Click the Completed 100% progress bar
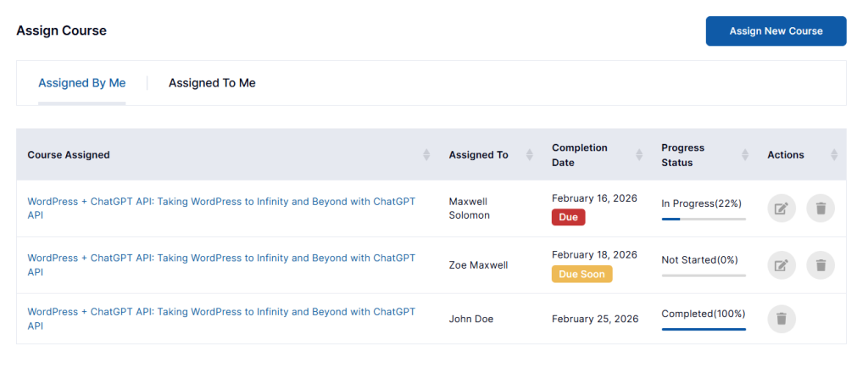 coord(704,329)
